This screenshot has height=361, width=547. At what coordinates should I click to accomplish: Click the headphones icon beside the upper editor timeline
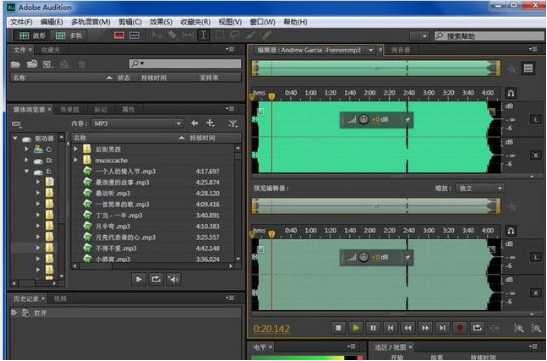click(511, 93)
